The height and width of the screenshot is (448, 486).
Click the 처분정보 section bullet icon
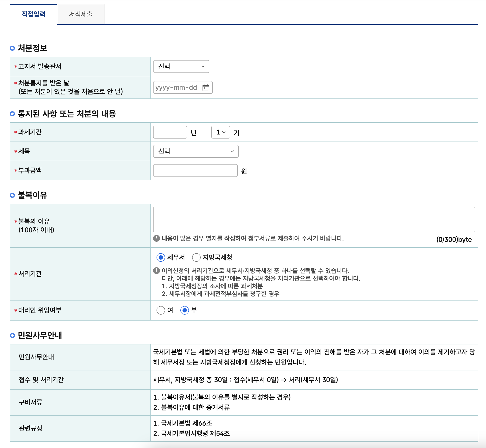pos(12,48)
